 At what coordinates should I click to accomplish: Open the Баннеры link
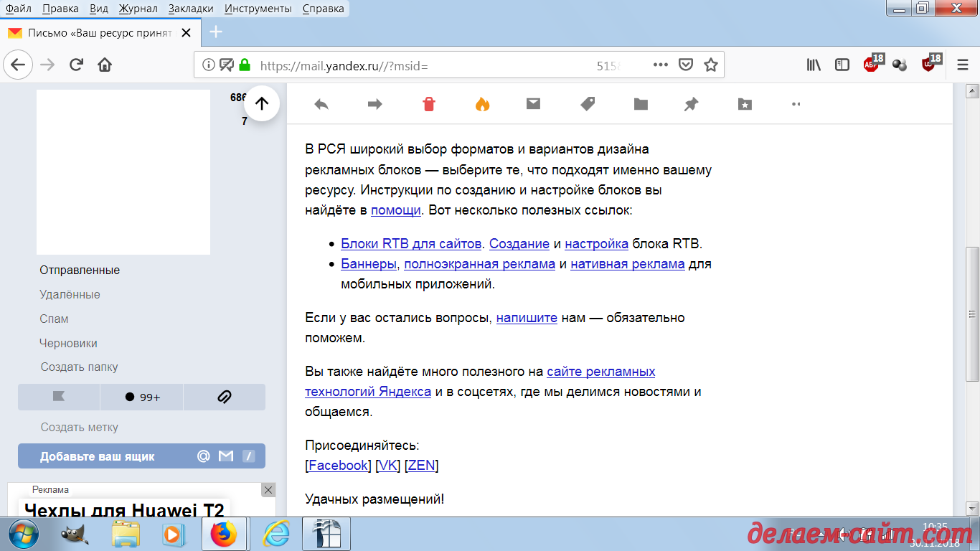(x=369, y=264)
